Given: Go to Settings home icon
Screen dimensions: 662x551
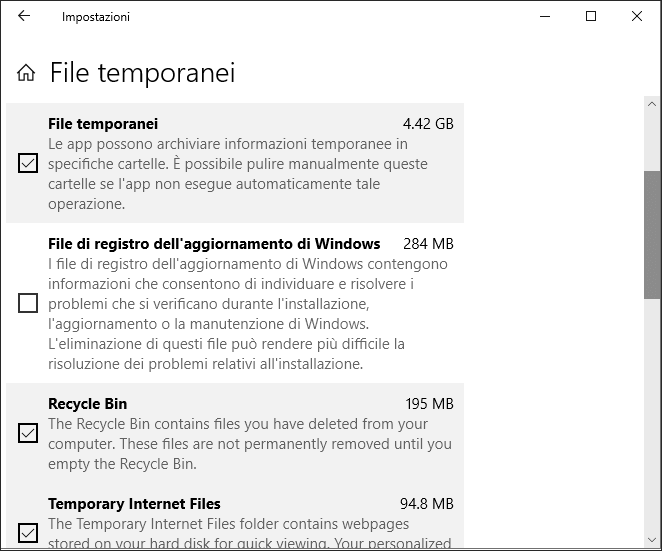Looking at the screenshot, I should (x=26, y=73).
